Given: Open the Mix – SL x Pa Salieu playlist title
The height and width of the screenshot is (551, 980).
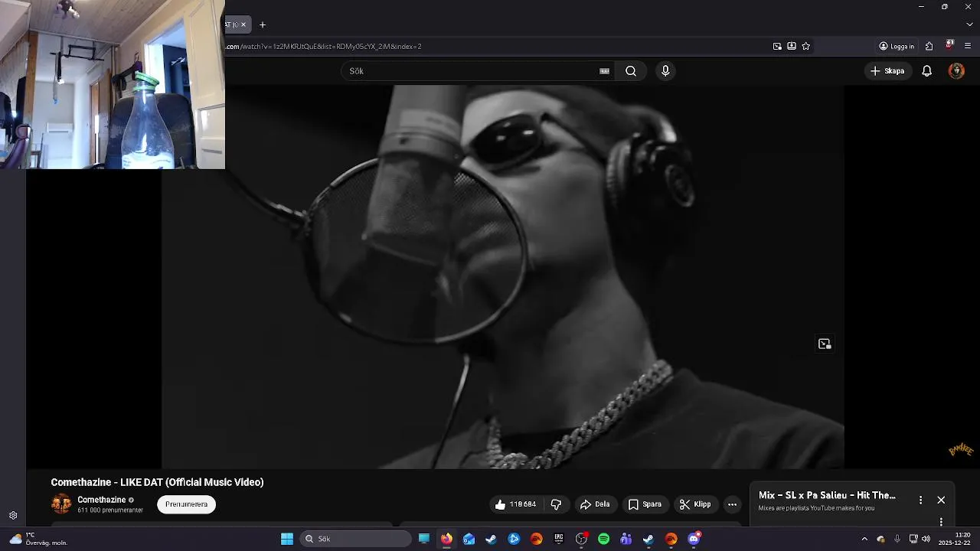Looking at the screenshot, I should pos(827,495).
